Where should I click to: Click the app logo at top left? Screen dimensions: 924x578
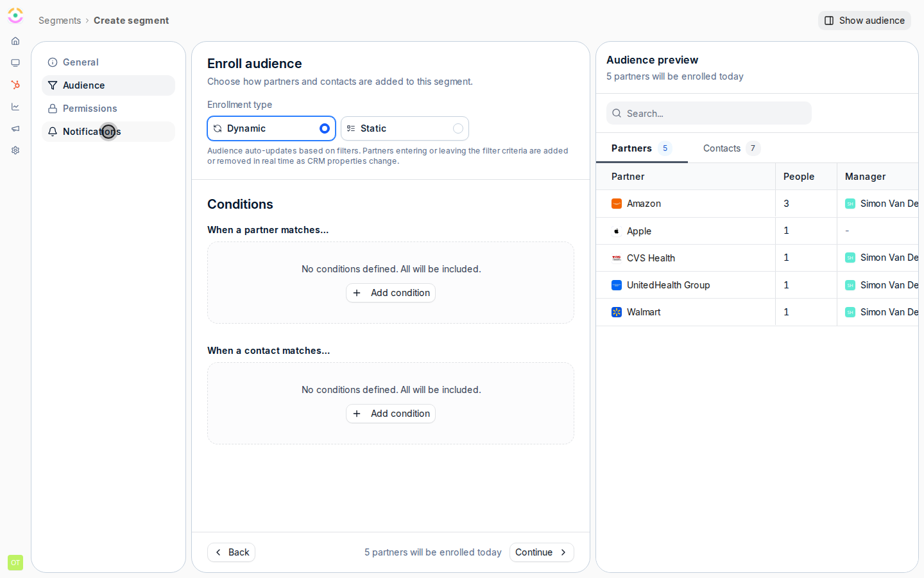point(15,15)
